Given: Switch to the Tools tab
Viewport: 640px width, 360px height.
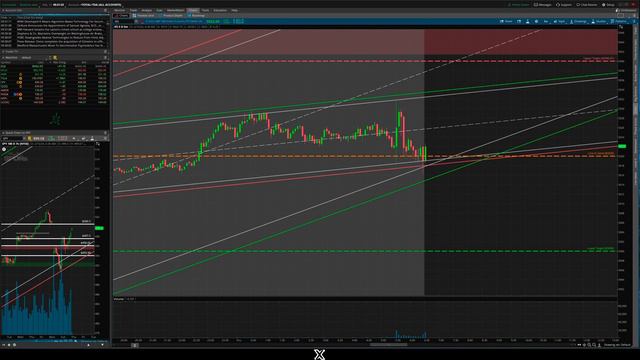Looking at the screenshot, I should pos(205,10).
